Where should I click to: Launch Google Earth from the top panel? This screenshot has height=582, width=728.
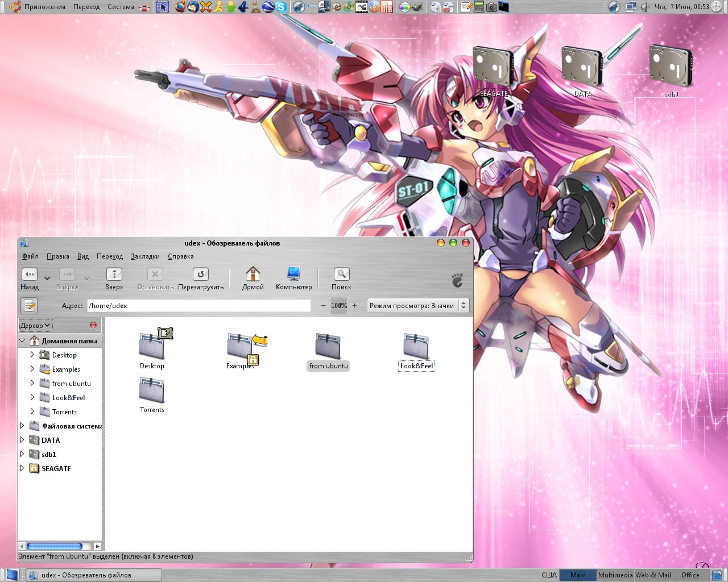(x=269, y=7)
